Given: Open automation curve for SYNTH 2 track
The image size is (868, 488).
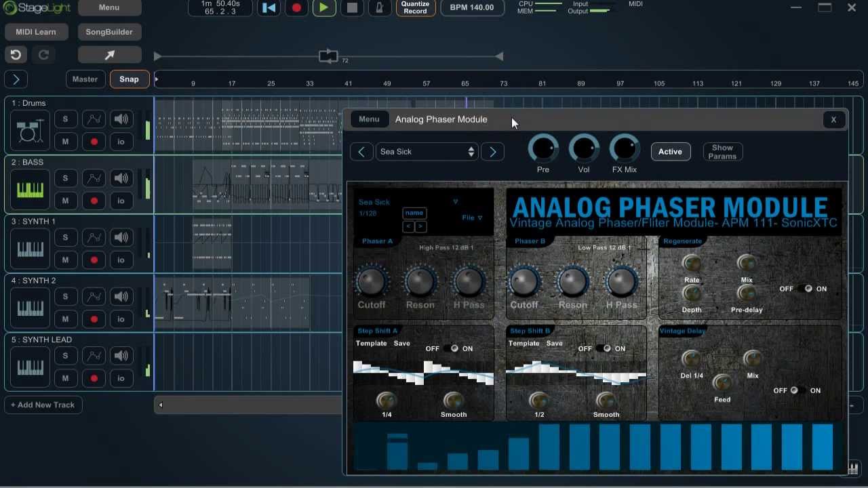Looking at the screenshot, I should coord(94,296).
